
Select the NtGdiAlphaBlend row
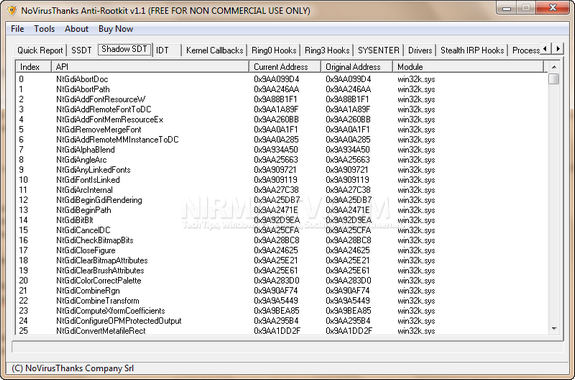281,150
